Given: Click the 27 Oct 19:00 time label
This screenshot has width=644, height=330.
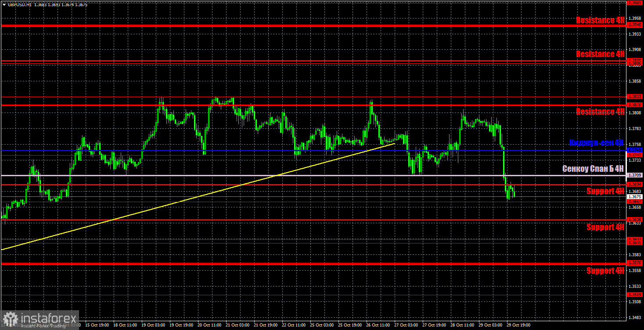Looking at the screenshot, I should (x=435, y=326).
